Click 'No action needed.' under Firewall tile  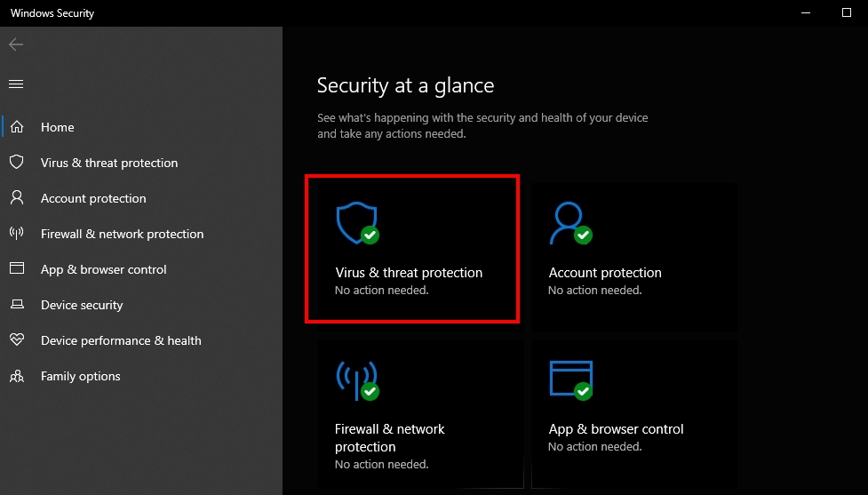click(382, 464)
